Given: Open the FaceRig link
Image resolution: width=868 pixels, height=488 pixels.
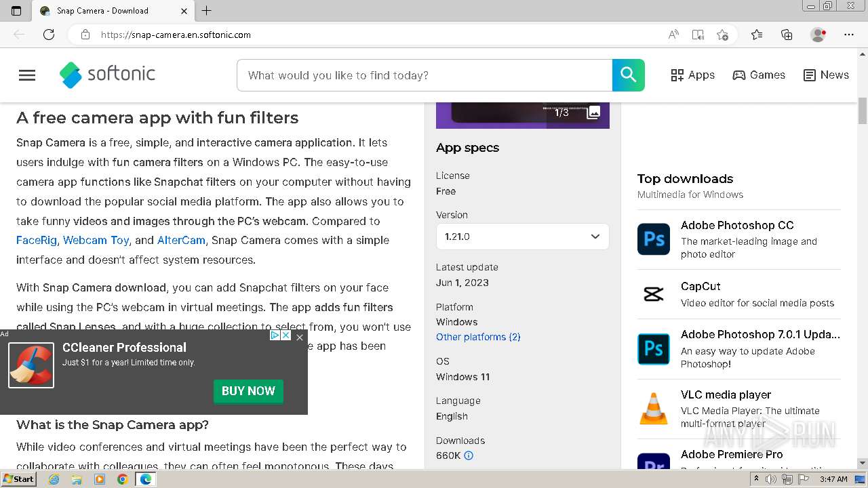Looking at the screenshot, I should [37, 240].
